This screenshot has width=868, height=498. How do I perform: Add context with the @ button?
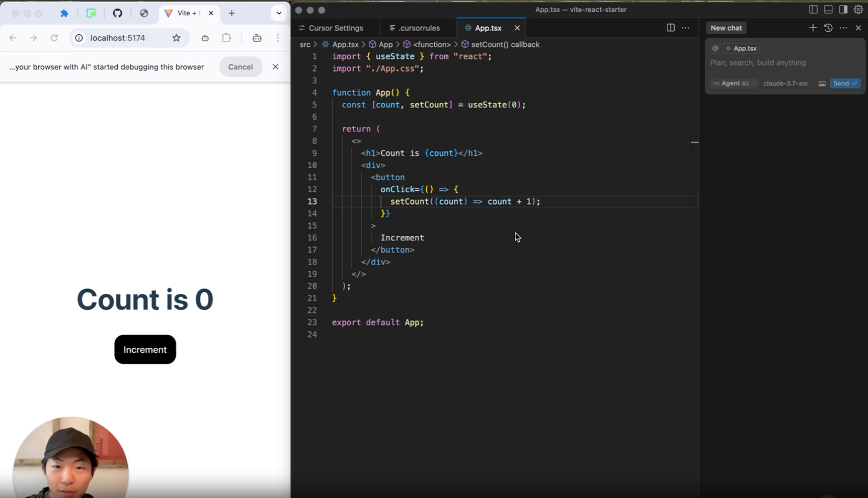715,48
